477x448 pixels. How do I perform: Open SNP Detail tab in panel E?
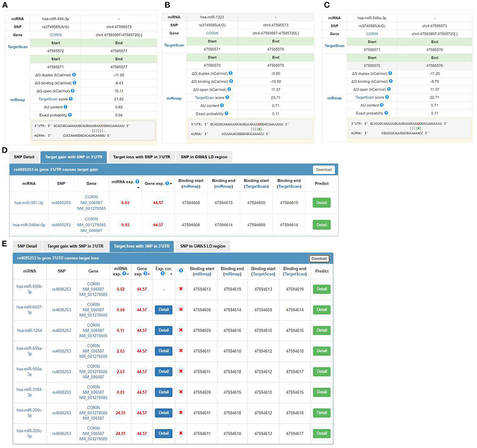point(27,246)
